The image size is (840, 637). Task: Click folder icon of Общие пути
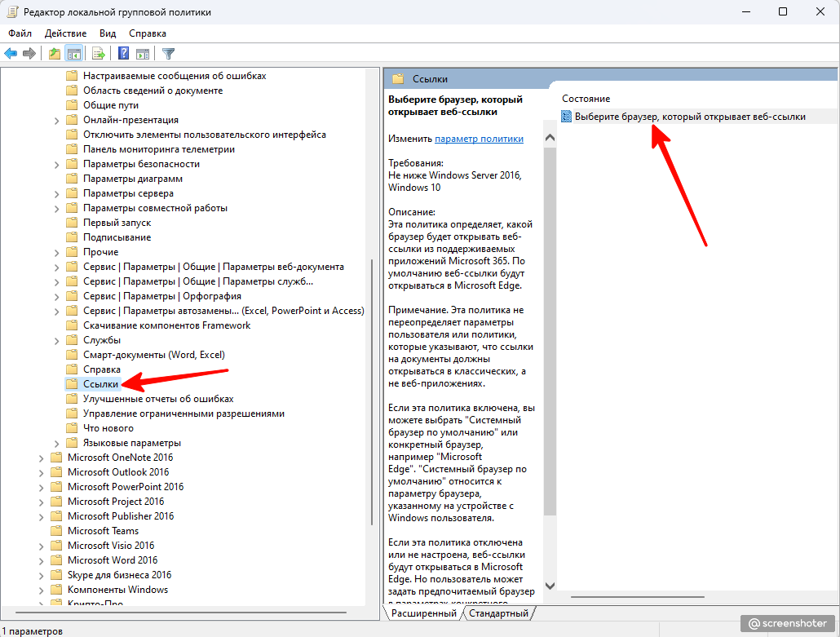tap(72, 105)
